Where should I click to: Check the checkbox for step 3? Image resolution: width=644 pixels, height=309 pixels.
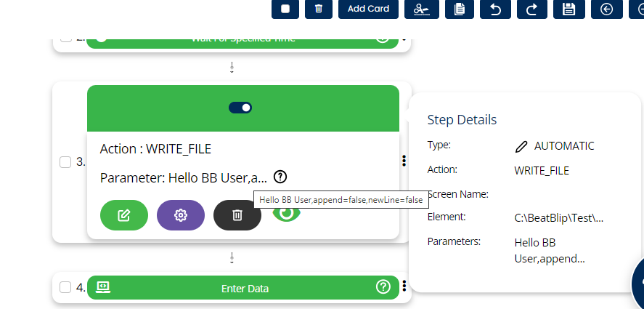point(65,162)
